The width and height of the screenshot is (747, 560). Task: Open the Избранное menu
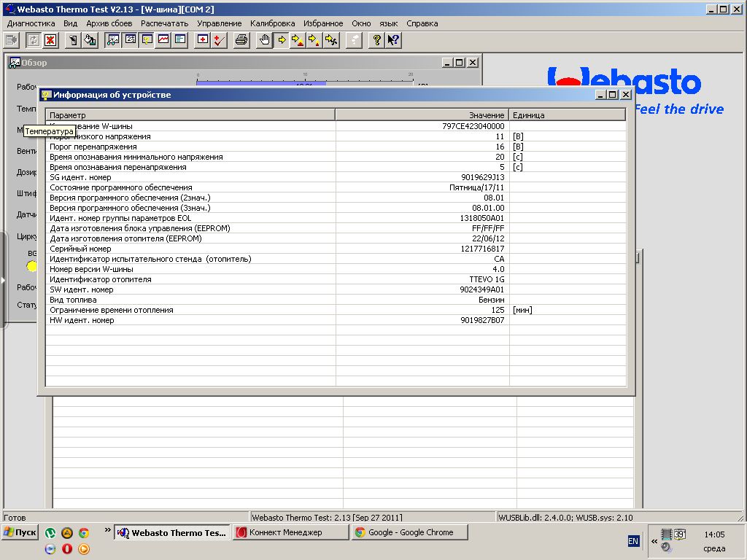point(323,23)
